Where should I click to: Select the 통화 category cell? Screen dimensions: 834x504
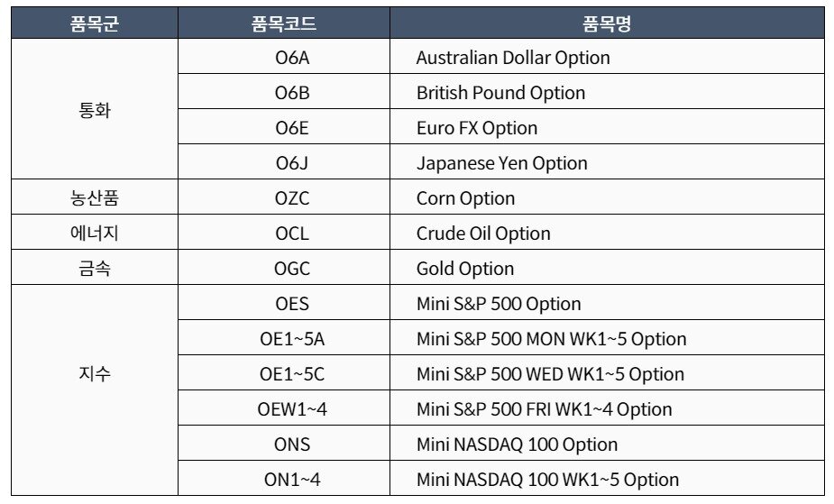pyautogui.click(x=95, y=111)
